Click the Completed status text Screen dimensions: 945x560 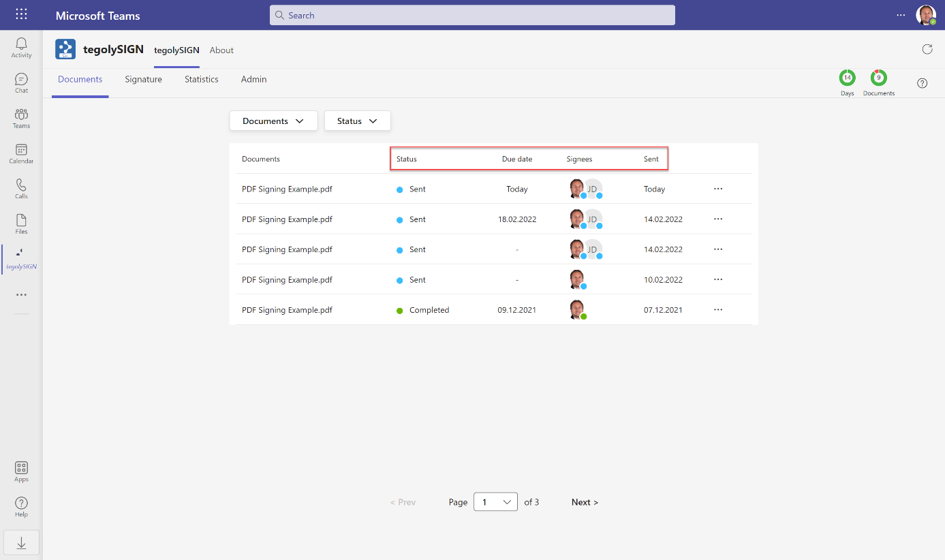[429, 310]
